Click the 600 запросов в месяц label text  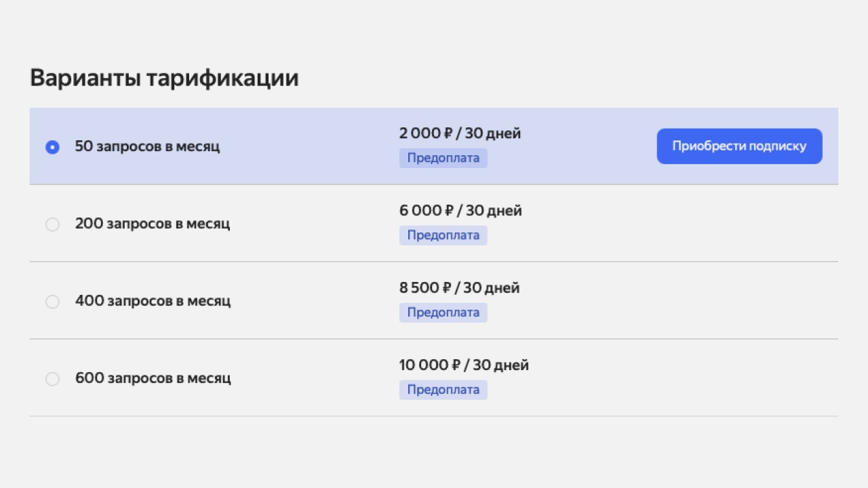[x=153, y=379]
